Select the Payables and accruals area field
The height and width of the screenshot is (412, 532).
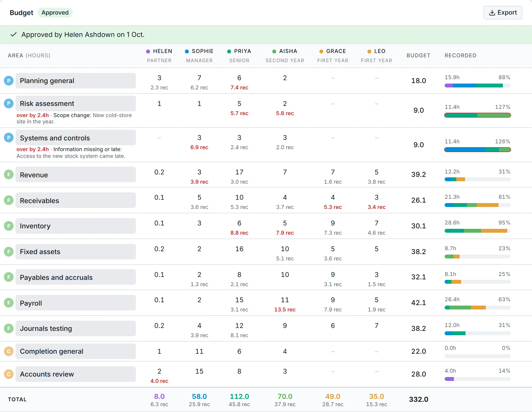(x=76, y=277)
